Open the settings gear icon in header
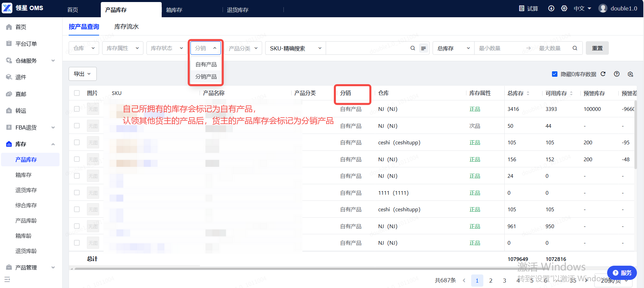 pyautogui.click(x=564, y=8)
